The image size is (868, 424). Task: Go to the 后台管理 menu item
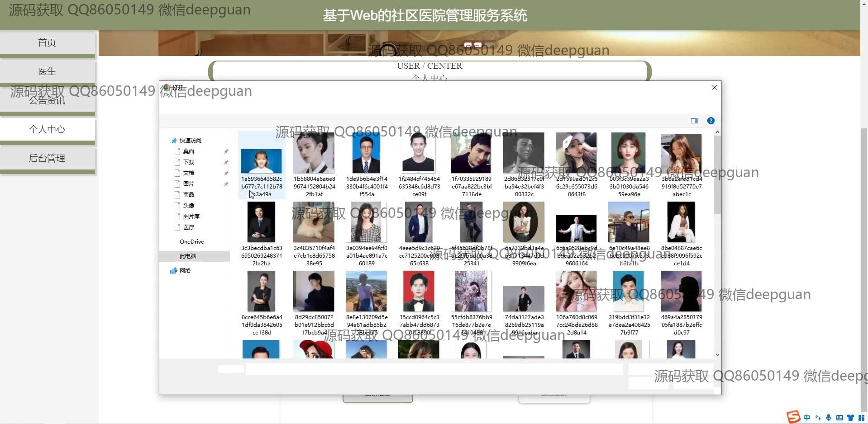47,158
